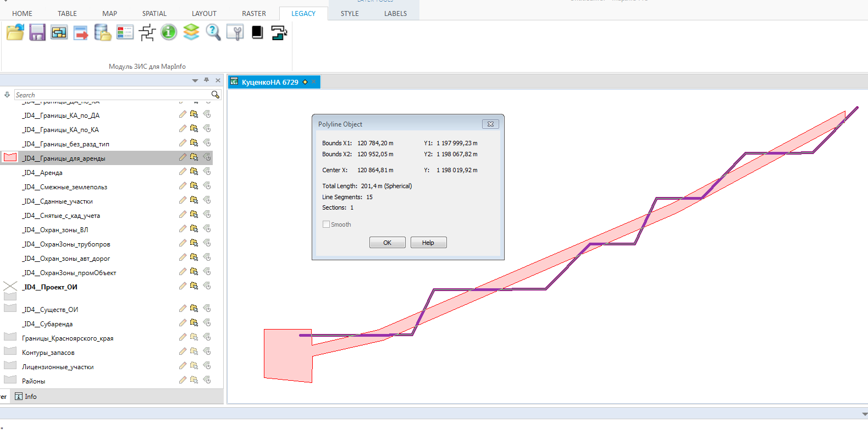Click the green info circle icon
This screenshot has height=433, width=868.
pyautogui.click(x=169, y=32)
